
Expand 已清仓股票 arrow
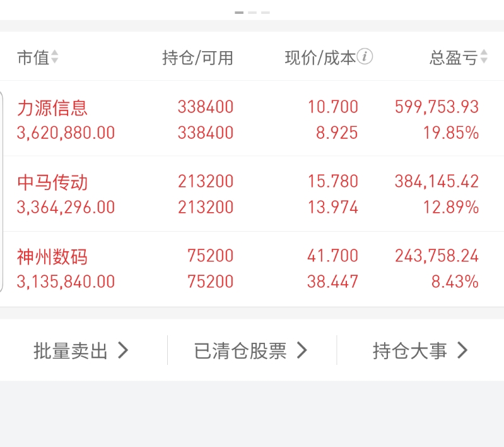click(x=302, y=350)
